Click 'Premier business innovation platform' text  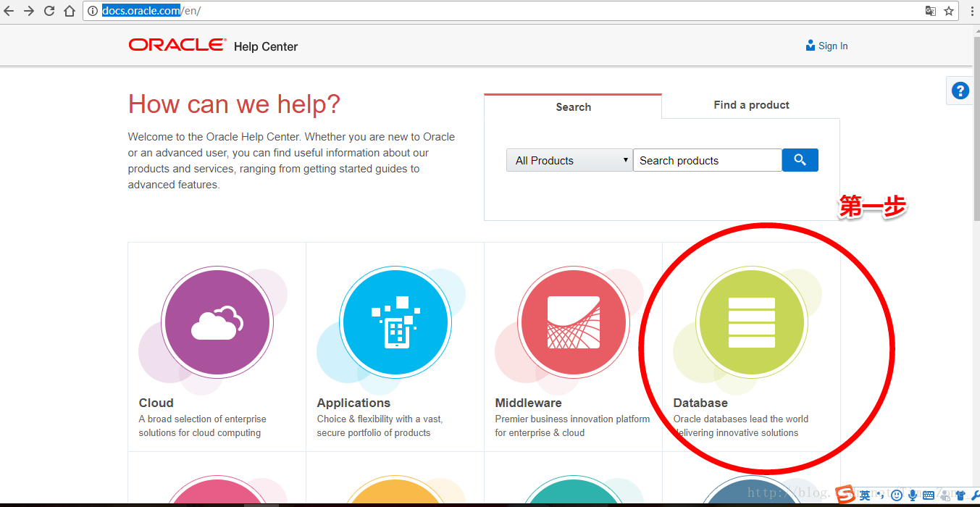[572, 419]
